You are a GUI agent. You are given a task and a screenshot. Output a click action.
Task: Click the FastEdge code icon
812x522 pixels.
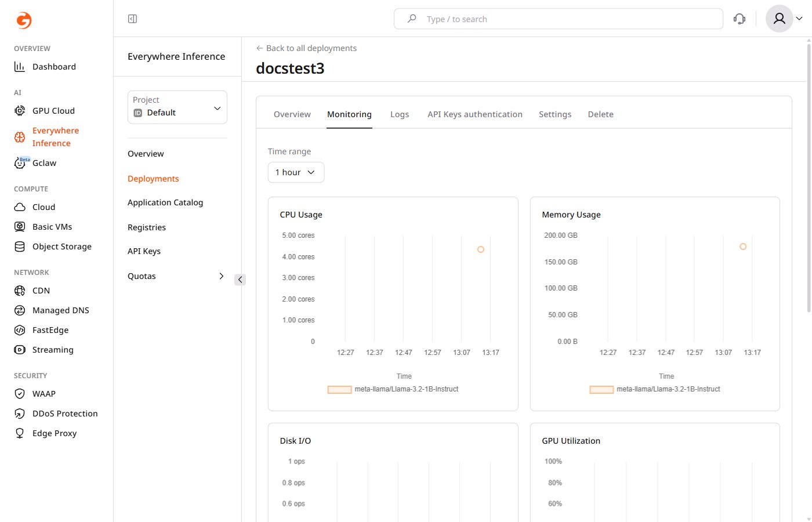pos(20,330)
